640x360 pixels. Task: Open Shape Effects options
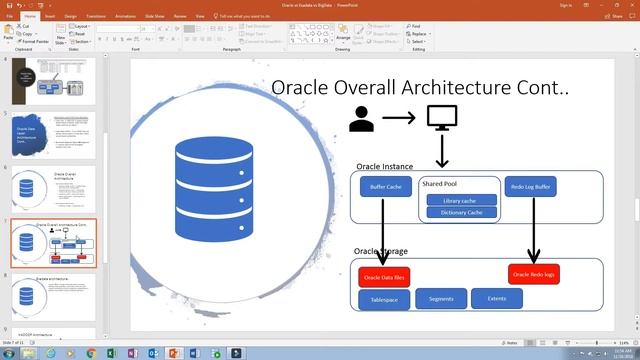[382, 42]
